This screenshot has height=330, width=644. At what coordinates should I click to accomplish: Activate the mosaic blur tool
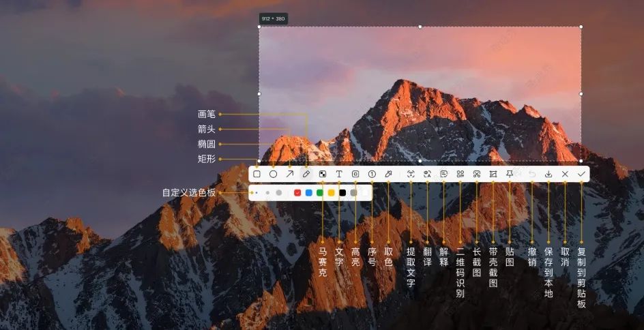pyautogui.click(x=323, y=175)
